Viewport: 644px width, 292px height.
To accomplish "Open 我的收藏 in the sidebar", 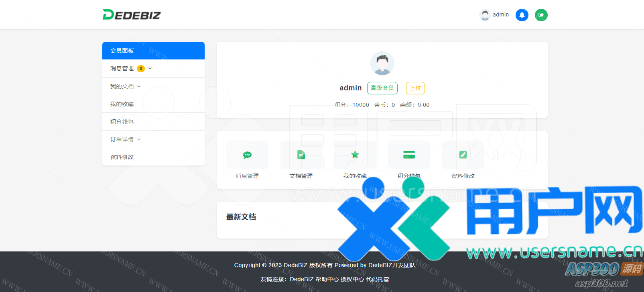I will click(x=122, y=104).
